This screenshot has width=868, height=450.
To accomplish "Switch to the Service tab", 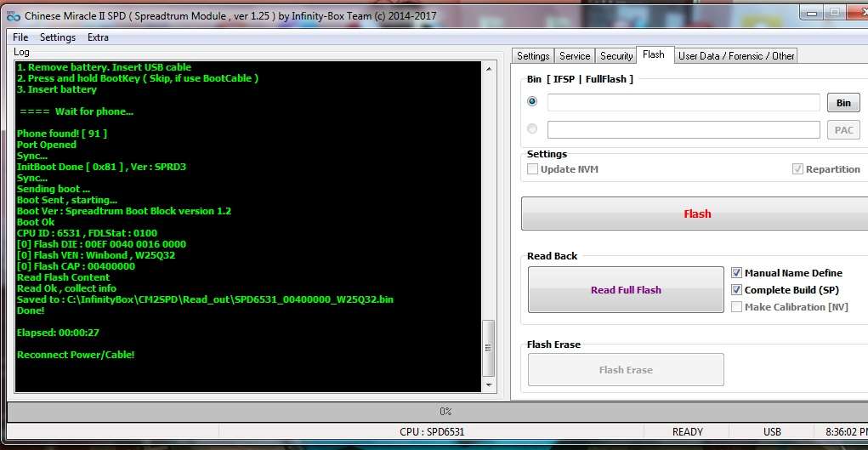I will 575,56.
